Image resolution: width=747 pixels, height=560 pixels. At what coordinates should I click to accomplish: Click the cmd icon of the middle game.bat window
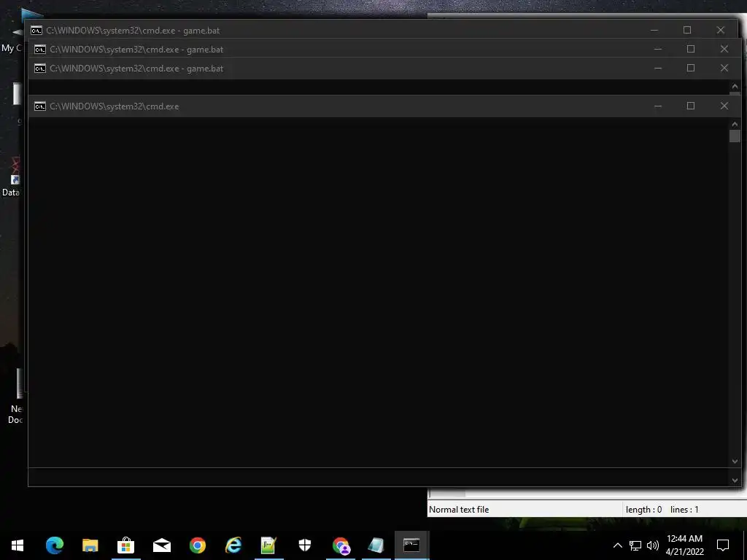[x=40, y=50]
